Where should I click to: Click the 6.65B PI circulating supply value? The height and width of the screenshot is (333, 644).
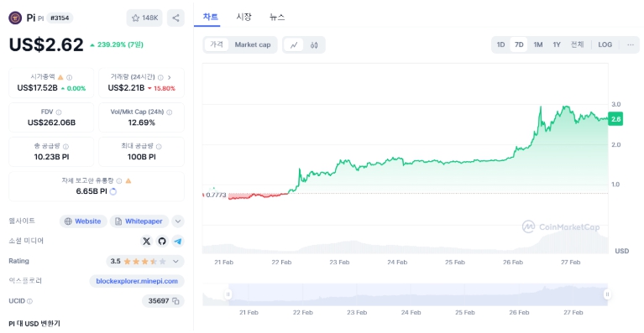[x=92, y=191]
